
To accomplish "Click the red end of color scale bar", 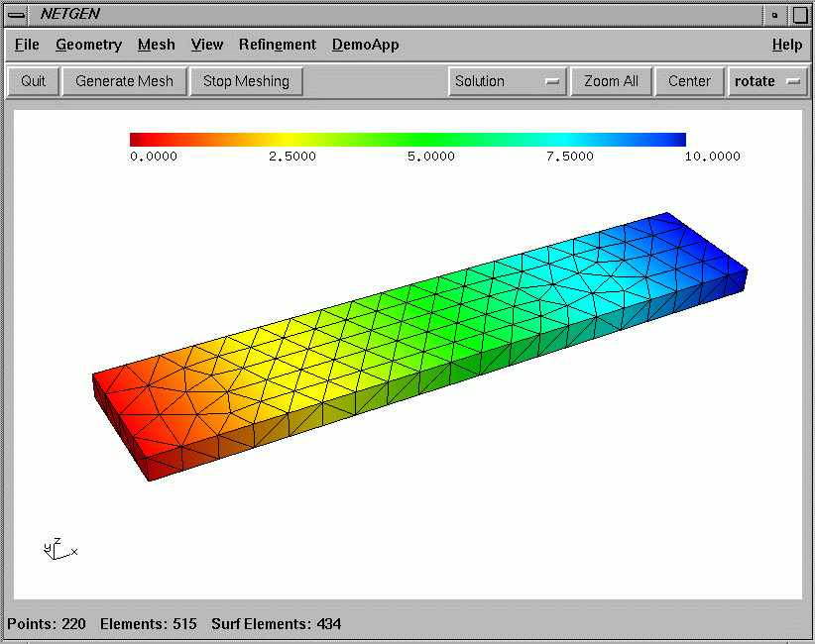I will point(143,139).
